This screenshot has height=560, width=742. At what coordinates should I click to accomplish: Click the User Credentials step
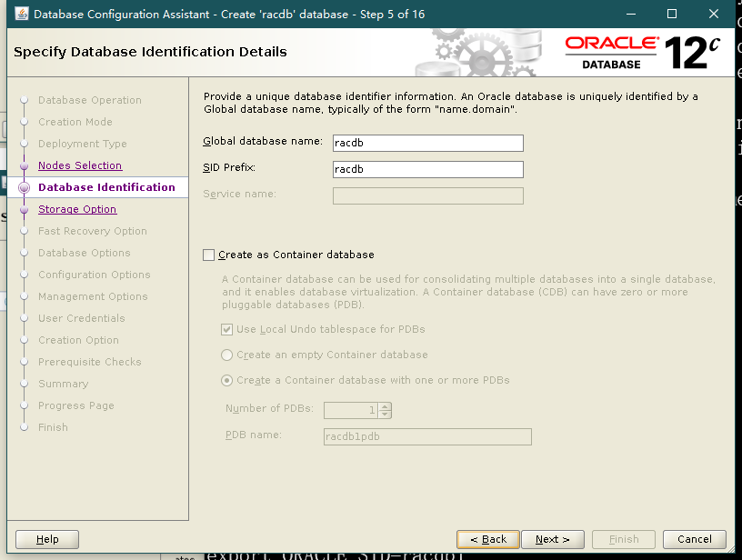pos(82,318)
